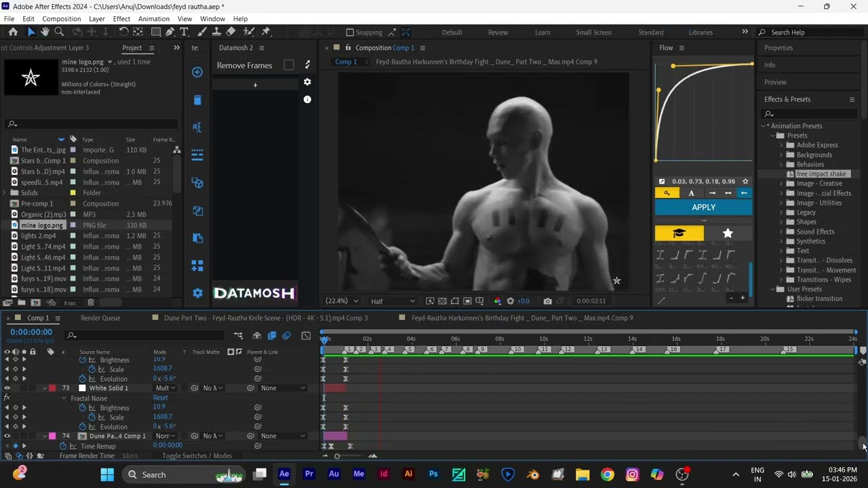Enable the Snapping checkbox
The height and width of the screenshot is (488, 868).
[x=350, y=32]
